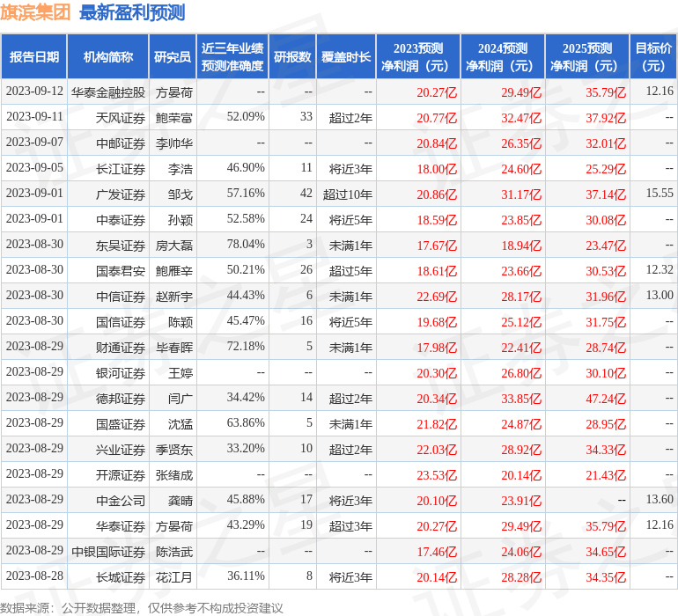Click target price 13.60

pyautogui.click(x=660, y=499)
